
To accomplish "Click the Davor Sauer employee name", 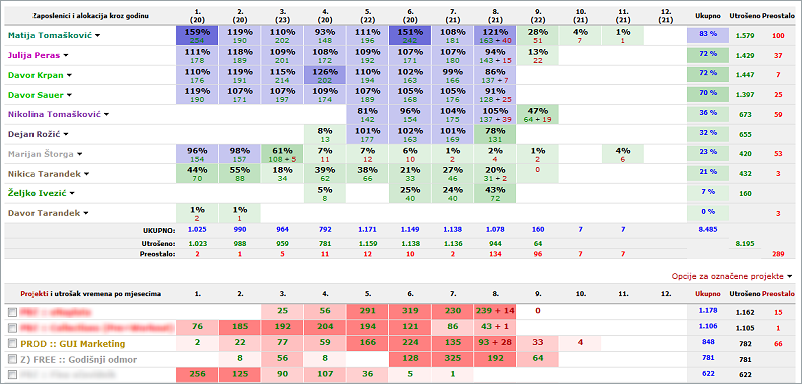I will (36, 95).
